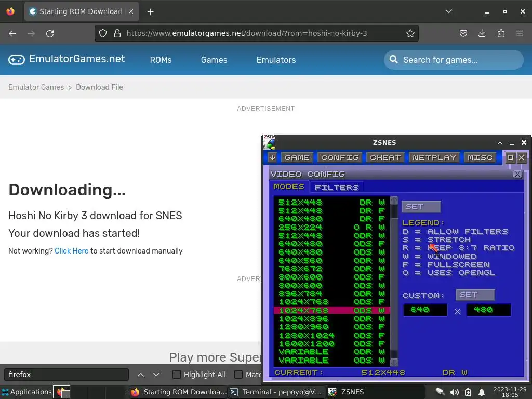
Task: Select the 1280x1024 ODS F mode
Action: [x=332, y=335]
